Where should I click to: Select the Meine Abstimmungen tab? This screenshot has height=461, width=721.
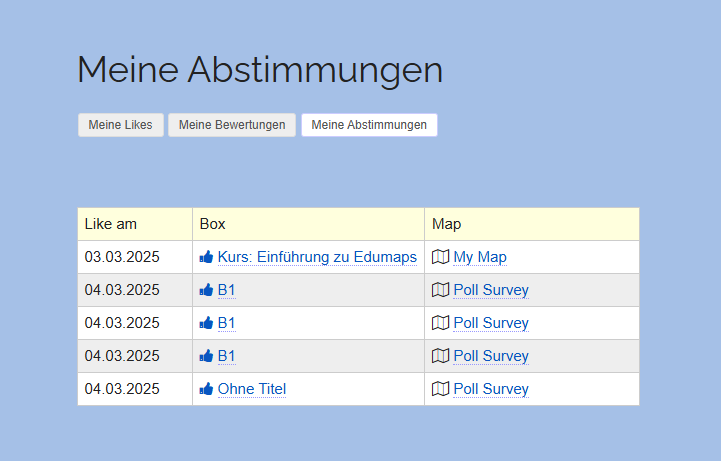point(369,125)
